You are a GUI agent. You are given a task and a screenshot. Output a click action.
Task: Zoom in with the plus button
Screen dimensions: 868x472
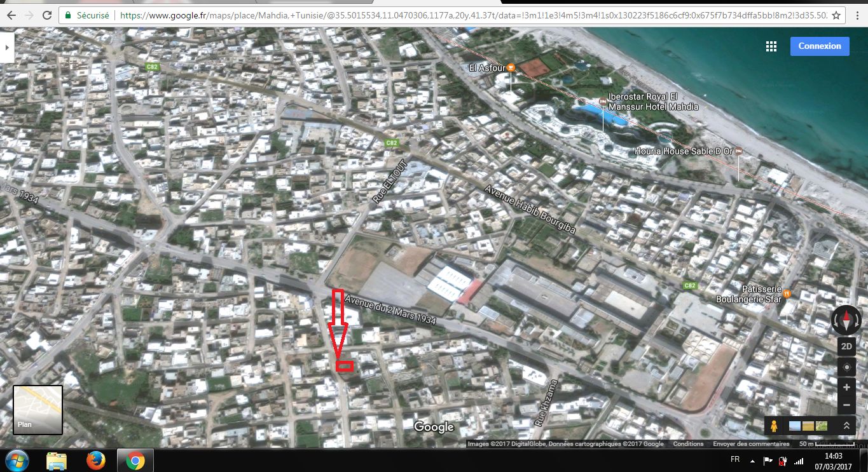(x=846, y=388)
